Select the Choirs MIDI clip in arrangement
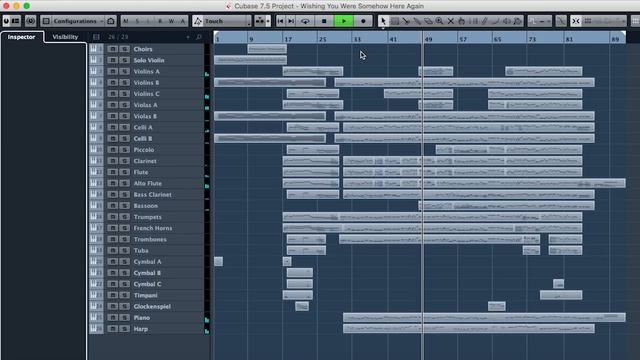Viewport: 640px width, 360px height. [x=267, y=49]
